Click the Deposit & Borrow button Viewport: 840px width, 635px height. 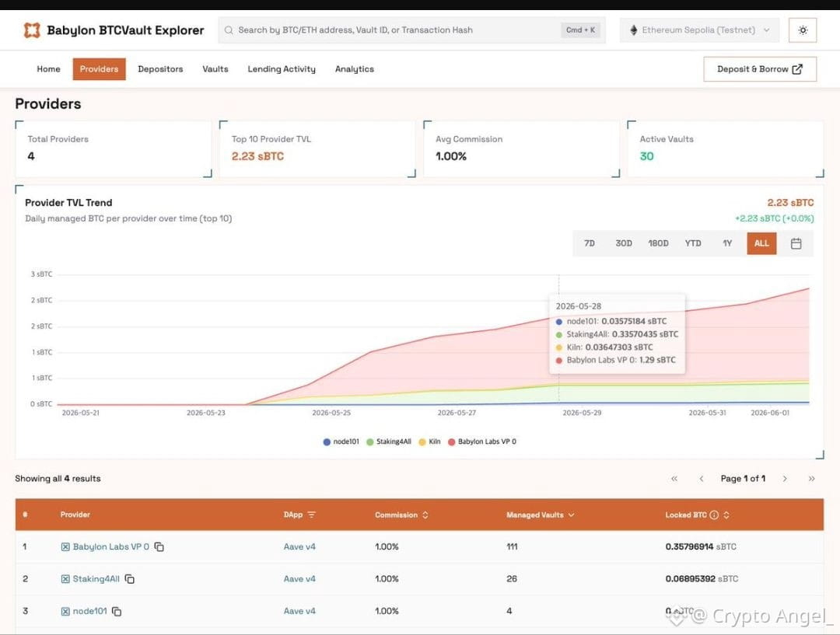760,69
